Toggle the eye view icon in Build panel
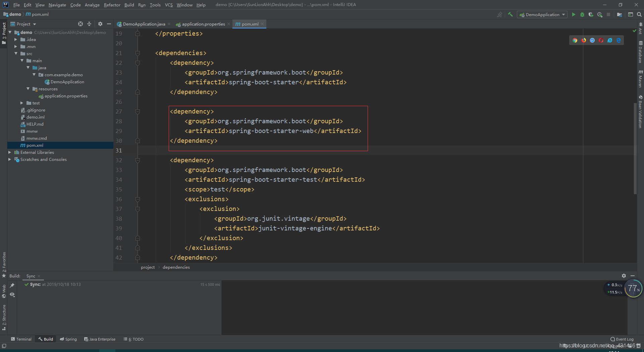 [x=12, y=295]
